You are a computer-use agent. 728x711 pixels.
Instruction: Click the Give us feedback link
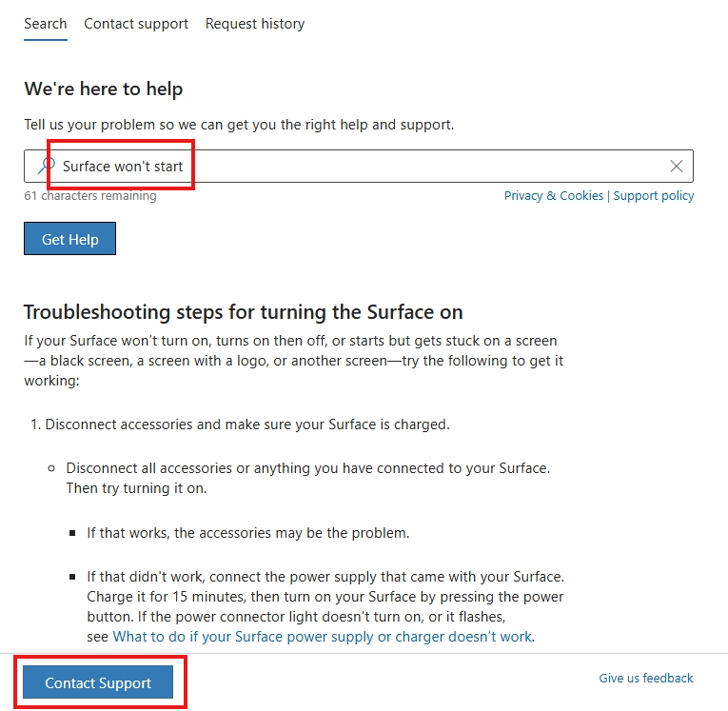pyautogui.click(x=645, y=678)
